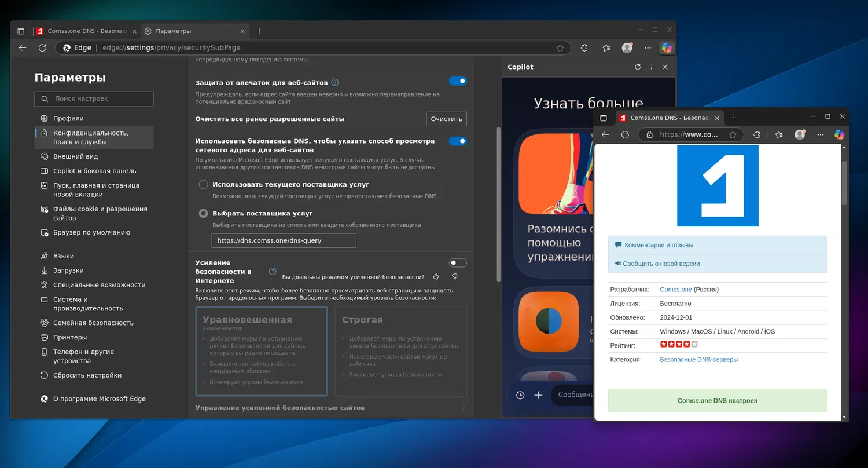868x468 pixels.
Task: Give thumbs up for enhanced security mode
Action: (436, 277)
